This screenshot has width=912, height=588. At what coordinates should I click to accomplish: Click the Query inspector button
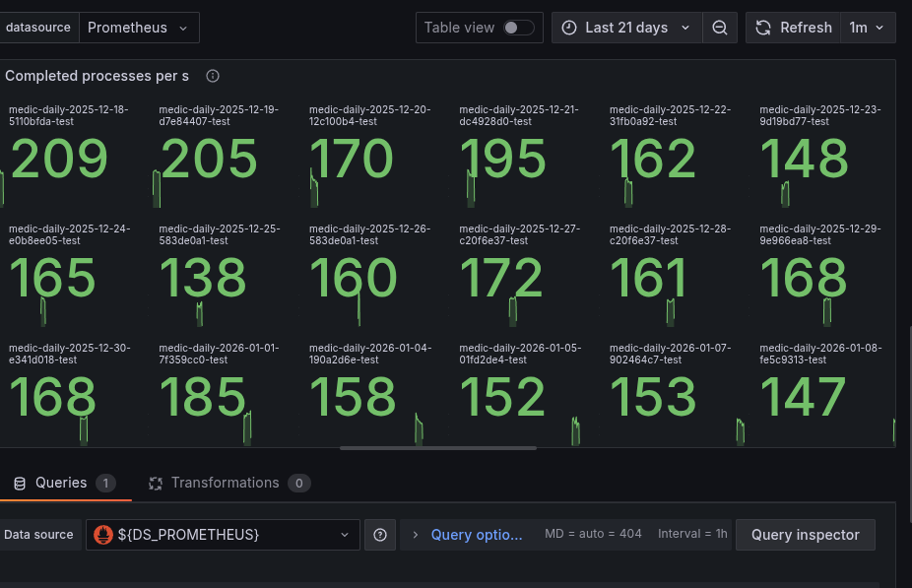(x=805, y=535)
